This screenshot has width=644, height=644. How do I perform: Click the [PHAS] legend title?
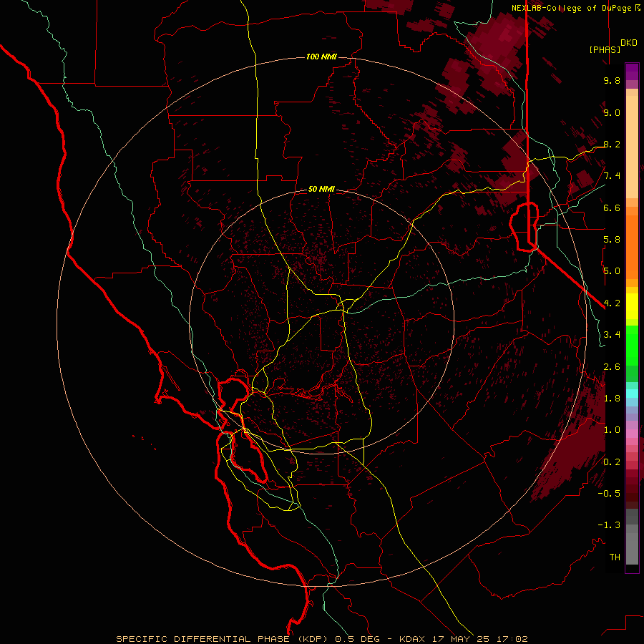[x=605, y=49]
